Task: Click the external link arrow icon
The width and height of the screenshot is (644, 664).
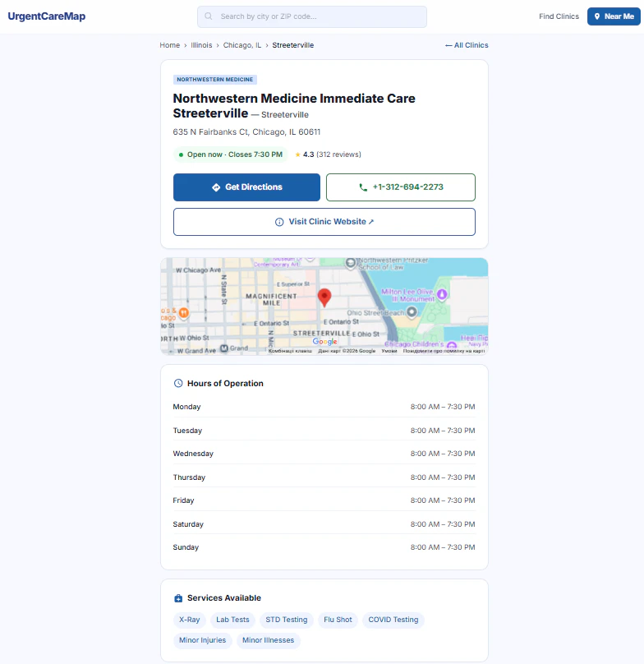Action: (371, 222)
